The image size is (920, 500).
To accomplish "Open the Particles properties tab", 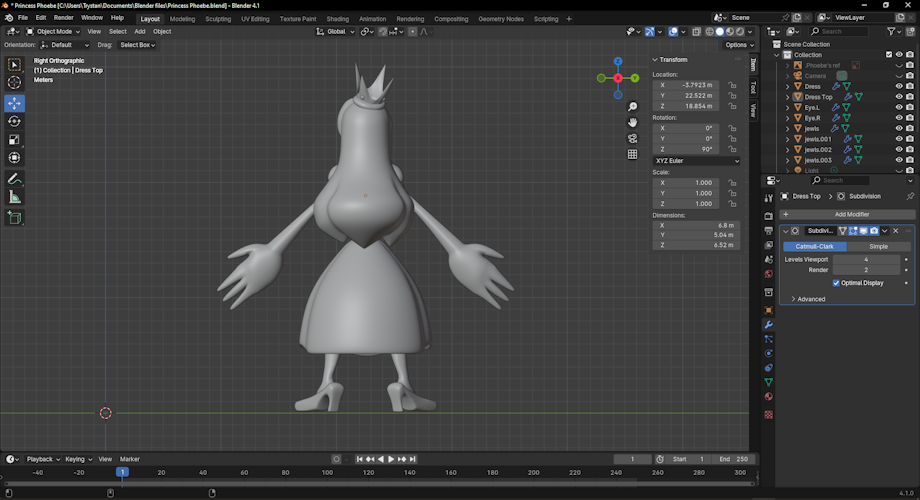I will tap(768, 339).
